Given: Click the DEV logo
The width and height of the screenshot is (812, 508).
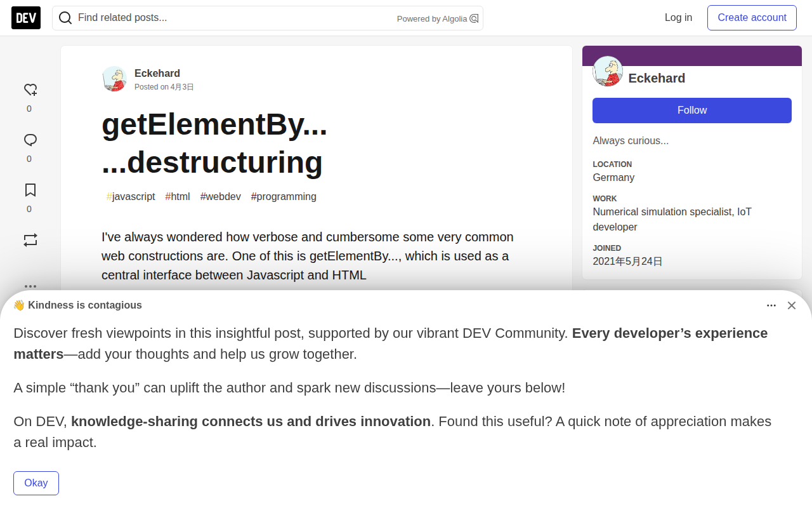Looking at the screenshot, I should [26, 18].
